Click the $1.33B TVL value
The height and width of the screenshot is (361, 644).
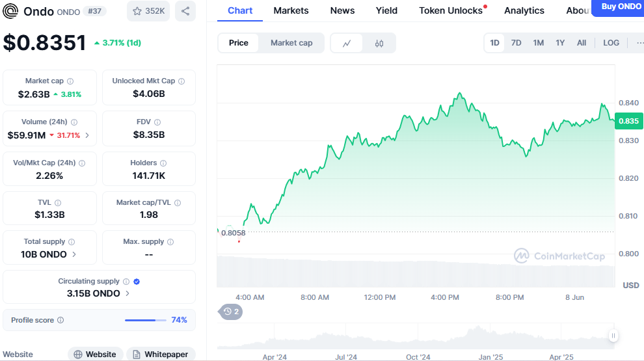point(49,215)
